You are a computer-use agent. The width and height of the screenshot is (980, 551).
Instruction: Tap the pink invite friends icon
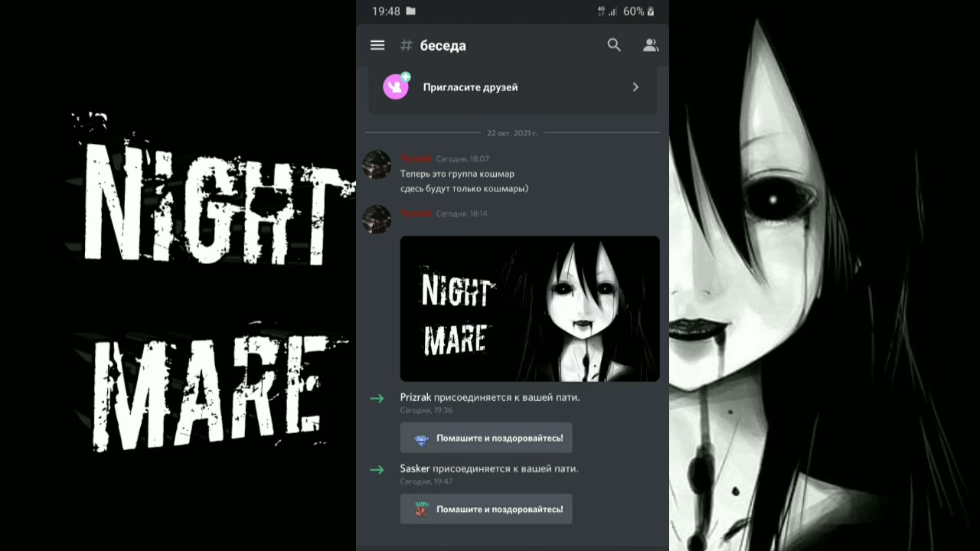[396, 86]
